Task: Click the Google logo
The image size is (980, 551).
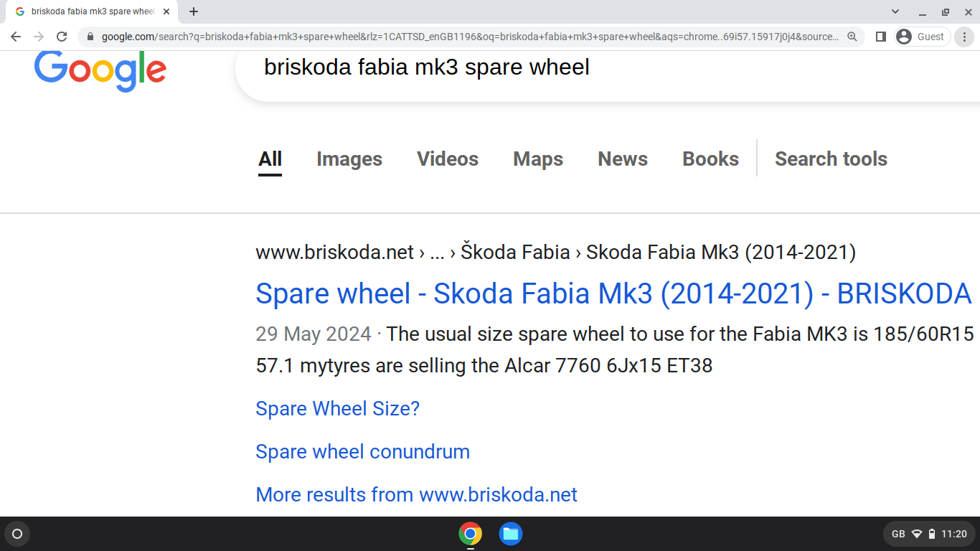Action: tap(100, 71)
